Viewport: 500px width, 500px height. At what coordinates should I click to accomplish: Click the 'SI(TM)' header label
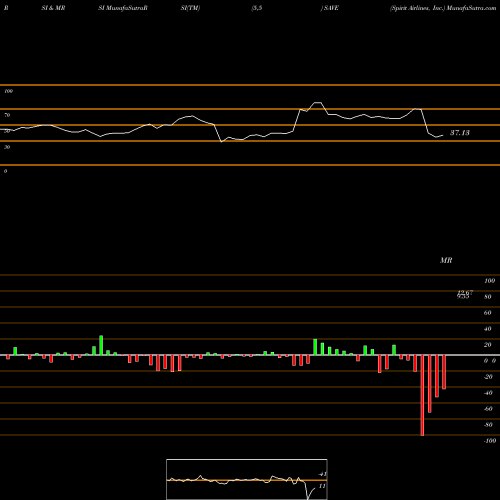pyautogui.click(x=190, y=8)
